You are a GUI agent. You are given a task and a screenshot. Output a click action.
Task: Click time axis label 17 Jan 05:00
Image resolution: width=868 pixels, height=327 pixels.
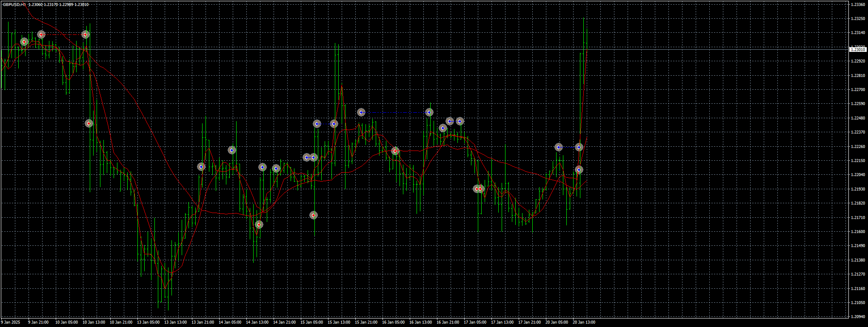[475, 322]
